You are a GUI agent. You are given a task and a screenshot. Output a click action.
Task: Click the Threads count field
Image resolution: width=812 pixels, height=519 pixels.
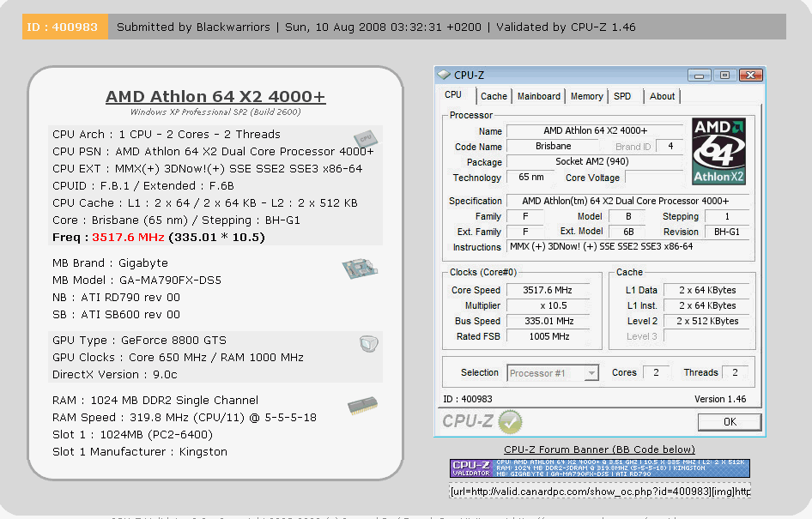[735, 372]
